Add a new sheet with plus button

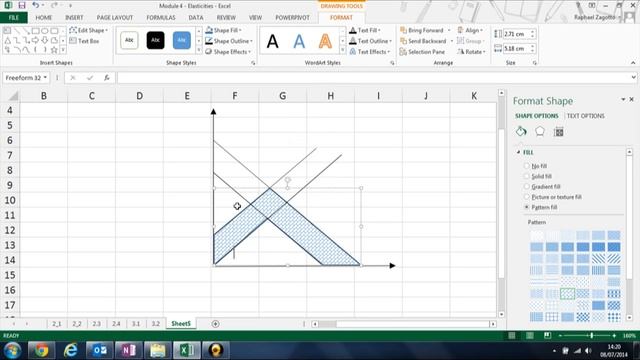pos(216,324)
